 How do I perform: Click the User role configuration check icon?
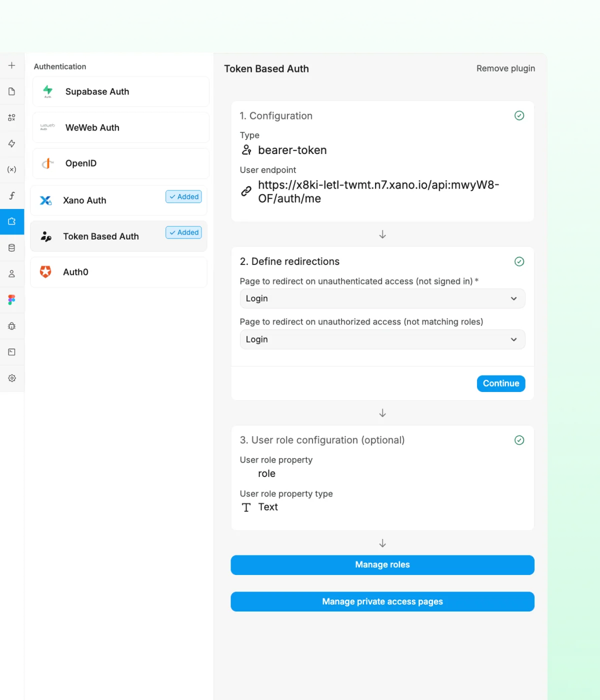(x=519, y=440)
